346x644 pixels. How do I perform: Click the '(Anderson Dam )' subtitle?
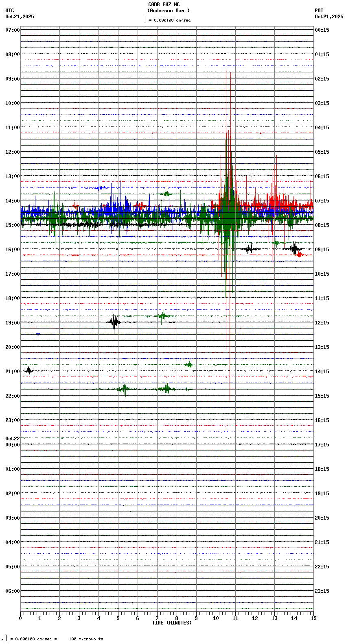pos(169,11)
